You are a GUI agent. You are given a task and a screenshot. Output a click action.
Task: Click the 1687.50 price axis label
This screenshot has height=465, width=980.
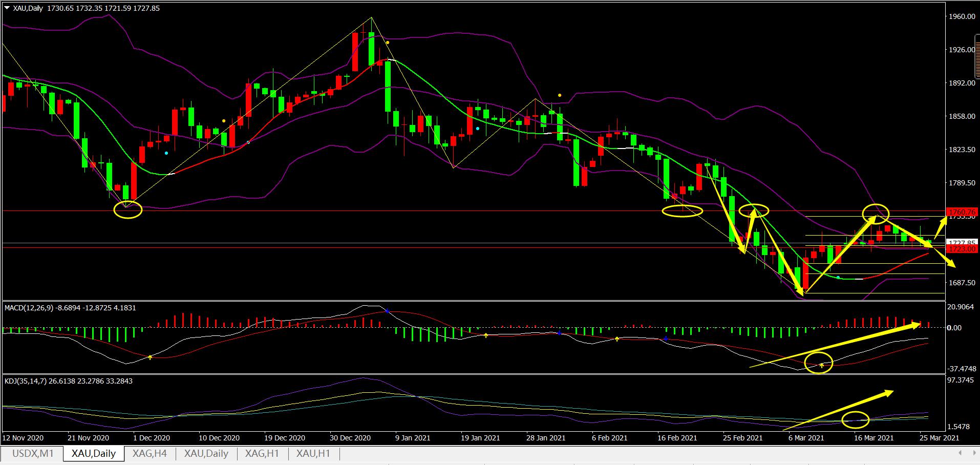tap(962, 283)
